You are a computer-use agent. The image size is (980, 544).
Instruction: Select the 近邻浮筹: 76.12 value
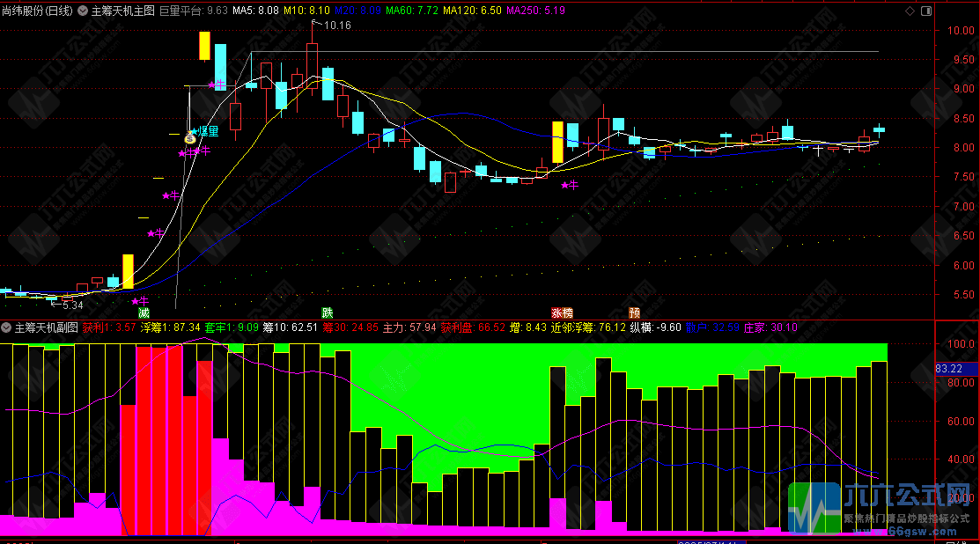click(x=588, y=327)
